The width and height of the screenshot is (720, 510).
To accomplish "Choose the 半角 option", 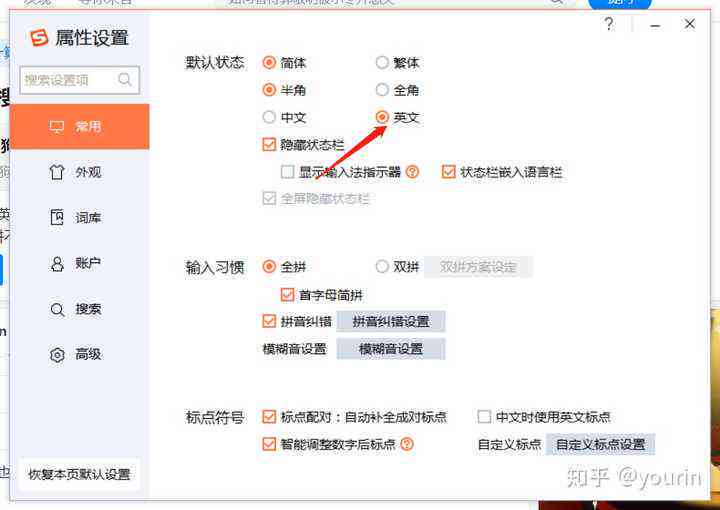I will [269, 90].
